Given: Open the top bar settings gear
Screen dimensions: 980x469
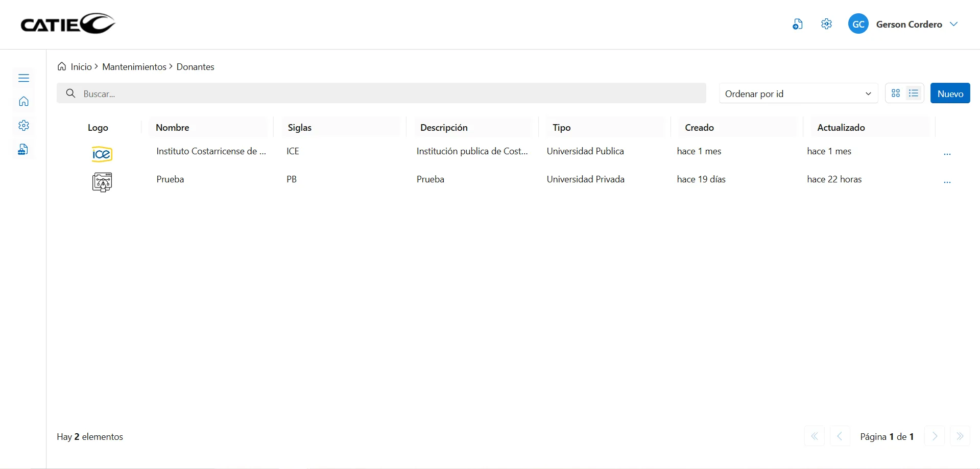Looking at the screenshot, I should click(826, 24).
